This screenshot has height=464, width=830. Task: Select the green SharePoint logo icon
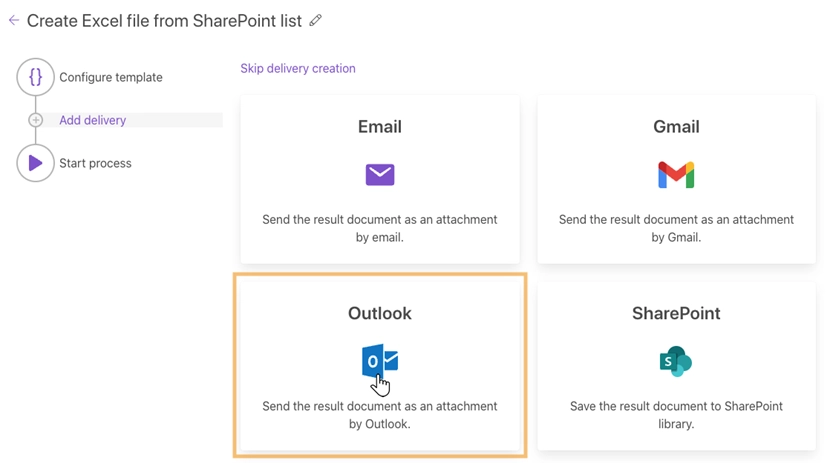(676, 361)
